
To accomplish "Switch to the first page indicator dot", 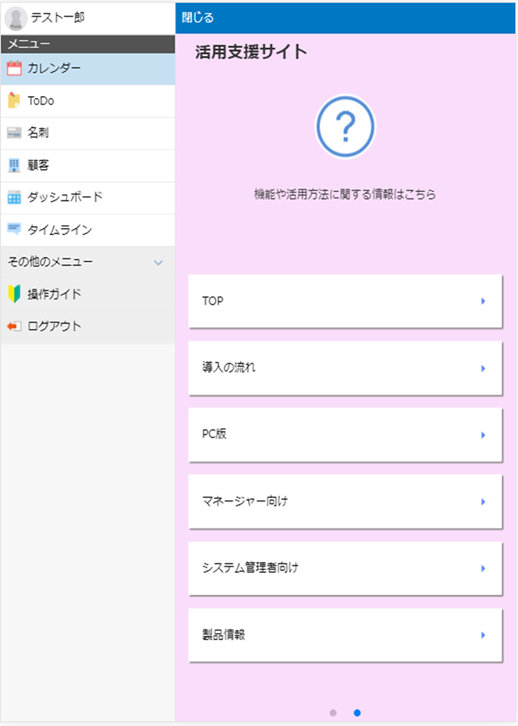I will pos(333,713).
